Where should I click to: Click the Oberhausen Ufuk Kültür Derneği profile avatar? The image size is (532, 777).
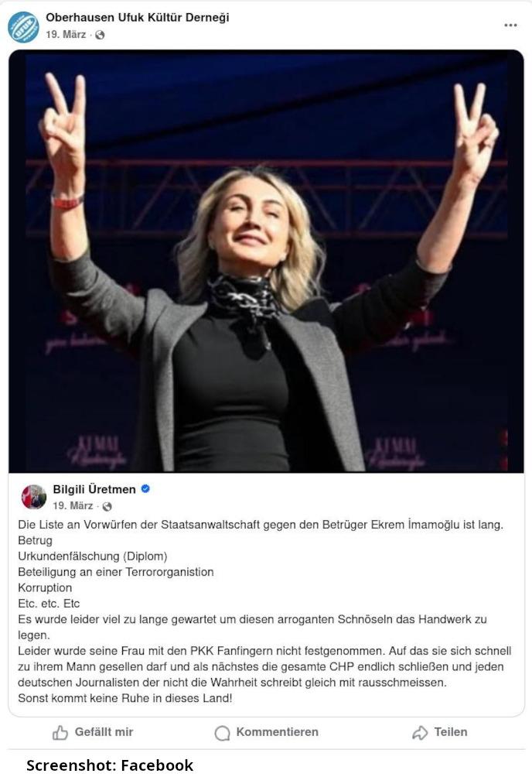pyautogui.click(x=23, y=27)
